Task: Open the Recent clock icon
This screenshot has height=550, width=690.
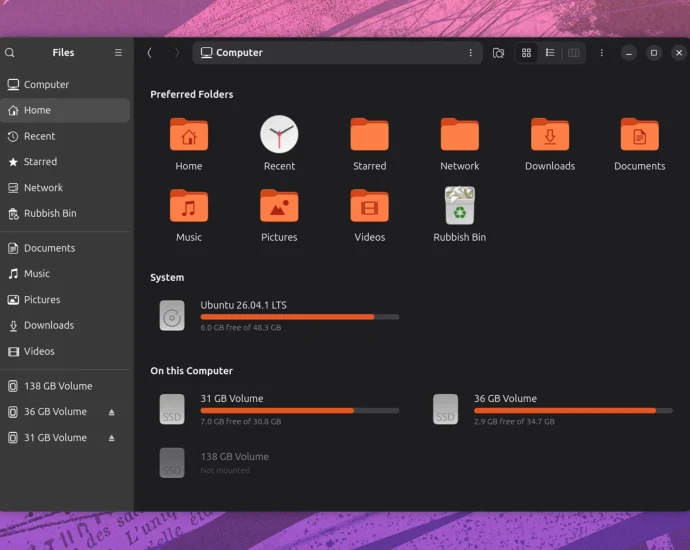Action: tap(279, 134)
